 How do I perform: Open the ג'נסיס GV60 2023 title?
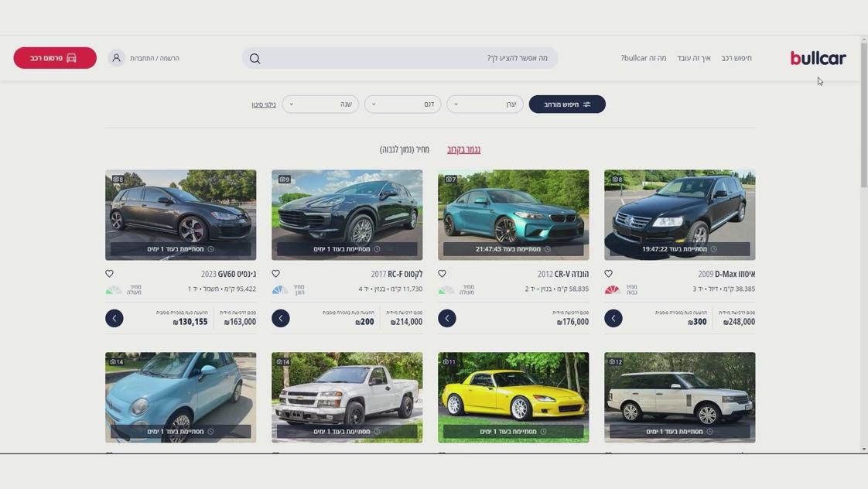[x=228, y=274]
